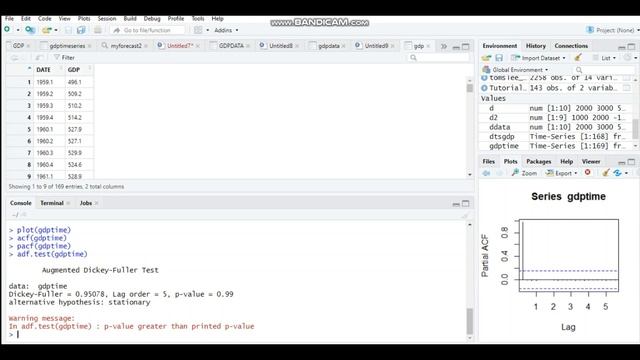
Task: Open the gdptimeseries source tab
Action: point(67,46)
